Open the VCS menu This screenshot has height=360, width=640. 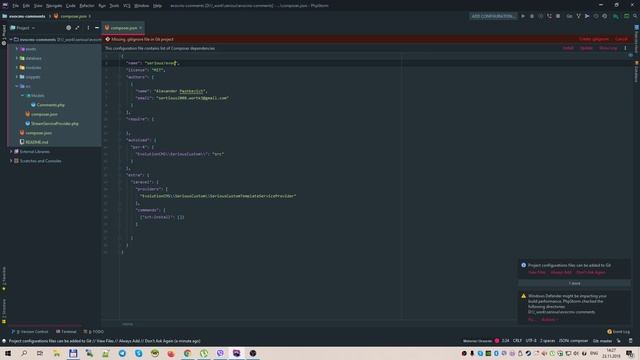pos(127,6)
